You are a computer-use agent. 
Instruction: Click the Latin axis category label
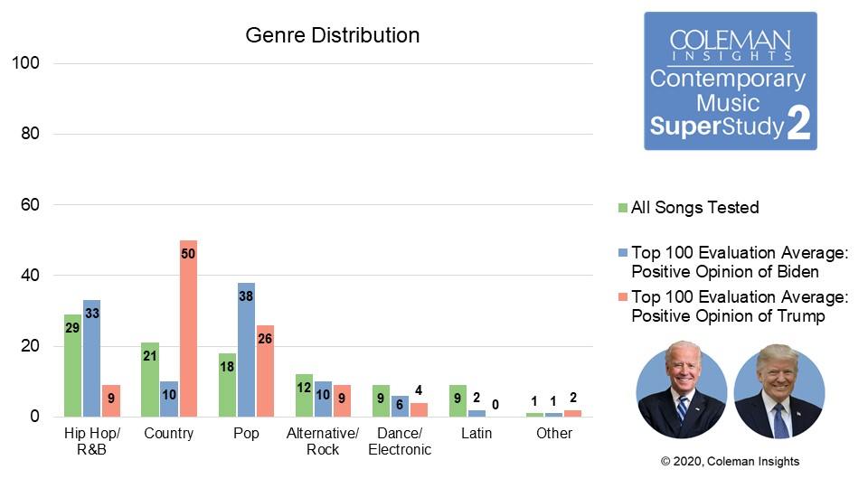pyautogui.click(x=476, y=434)
